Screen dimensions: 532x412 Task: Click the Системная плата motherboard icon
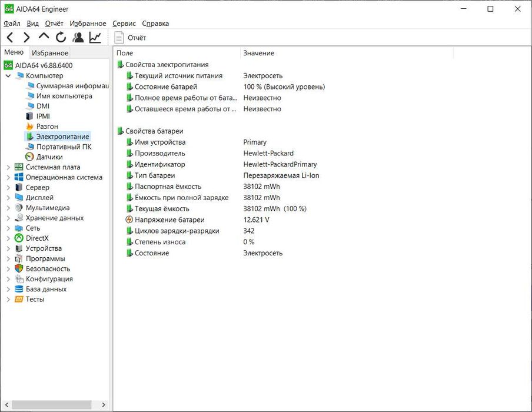click(x=19, y=167)
